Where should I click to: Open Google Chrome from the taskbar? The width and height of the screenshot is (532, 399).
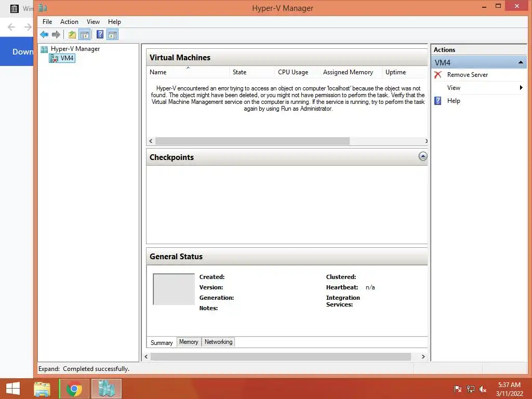pos(74,389)
